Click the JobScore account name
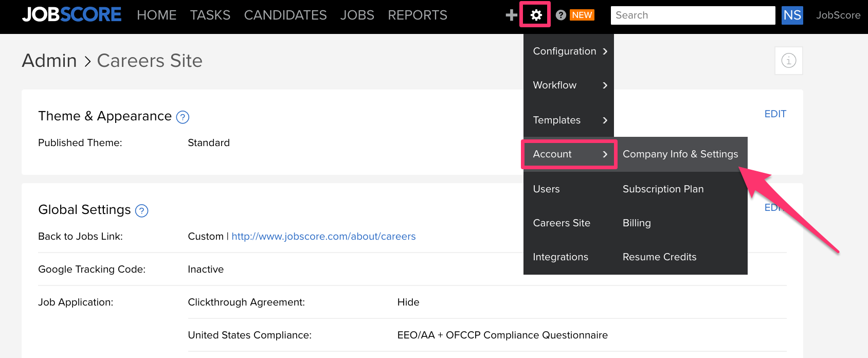This screenshot has height=358, width=868. (838, 15)
